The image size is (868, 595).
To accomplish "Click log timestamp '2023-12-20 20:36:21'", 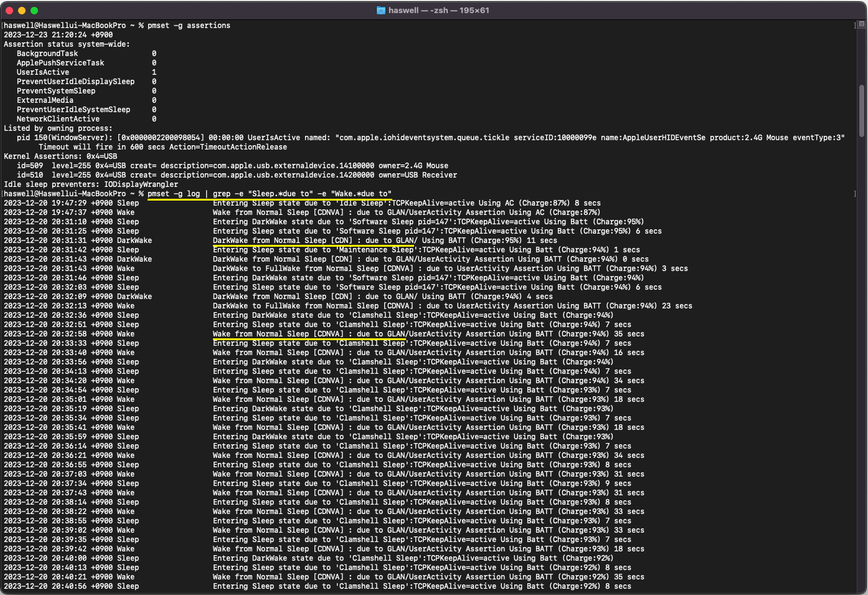I will click(x=45, y=455).
